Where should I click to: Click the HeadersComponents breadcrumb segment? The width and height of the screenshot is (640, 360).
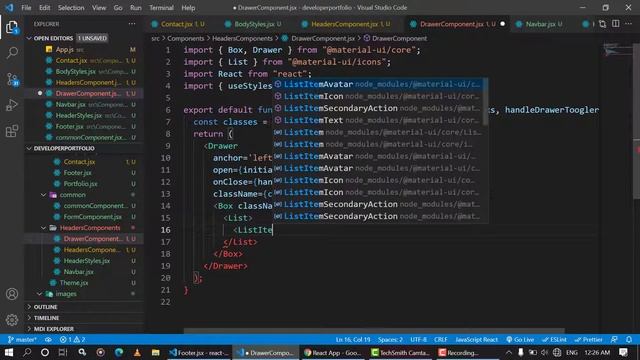coord(242,38)
